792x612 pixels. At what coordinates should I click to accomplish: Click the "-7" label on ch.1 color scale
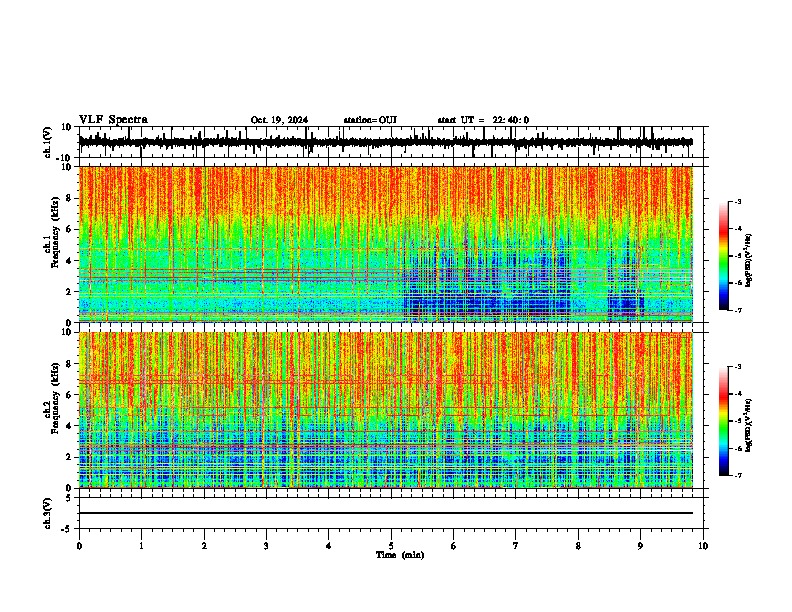coord(737,310)
